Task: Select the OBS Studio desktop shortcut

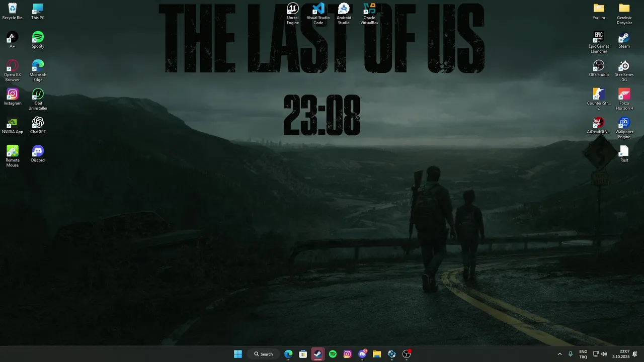Action: click(599, 68)
